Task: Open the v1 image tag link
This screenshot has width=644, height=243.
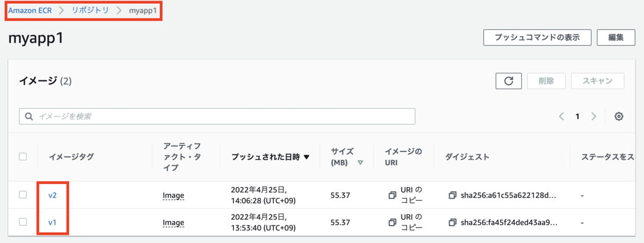Action: (53, 222)
